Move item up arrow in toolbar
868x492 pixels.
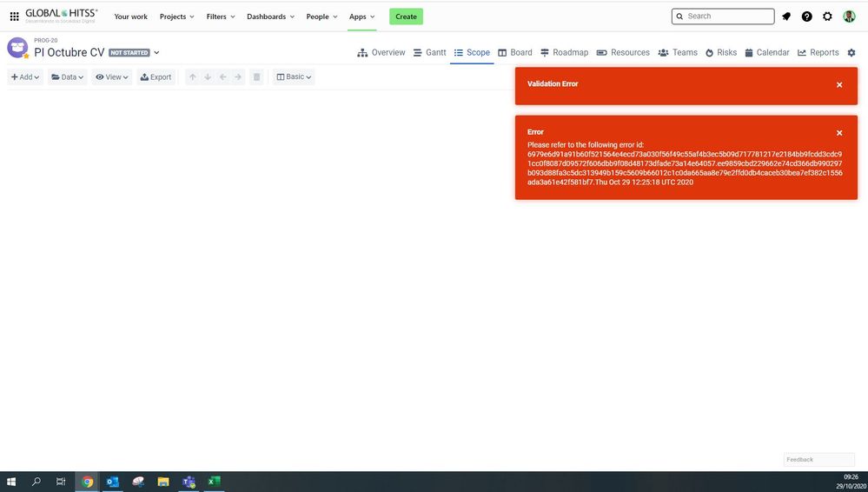(x=193, y=77)
